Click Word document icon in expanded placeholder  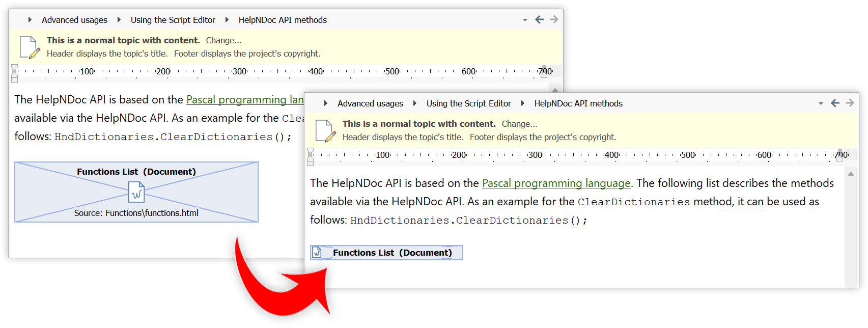point(136,193)
